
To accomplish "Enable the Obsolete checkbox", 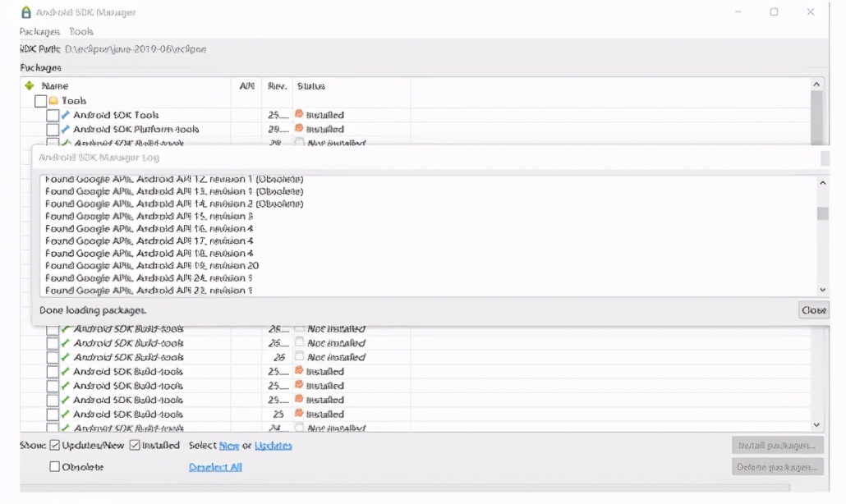I will (55, 467).
